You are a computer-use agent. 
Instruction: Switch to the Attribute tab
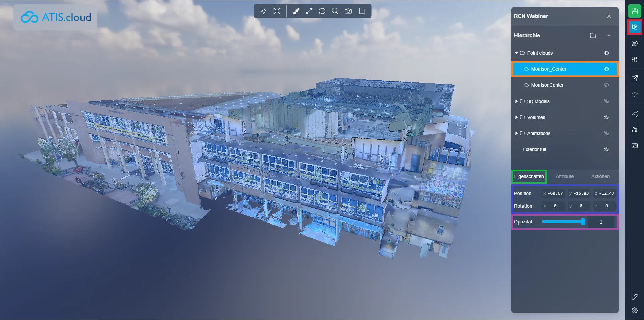(x=565, y=176)
